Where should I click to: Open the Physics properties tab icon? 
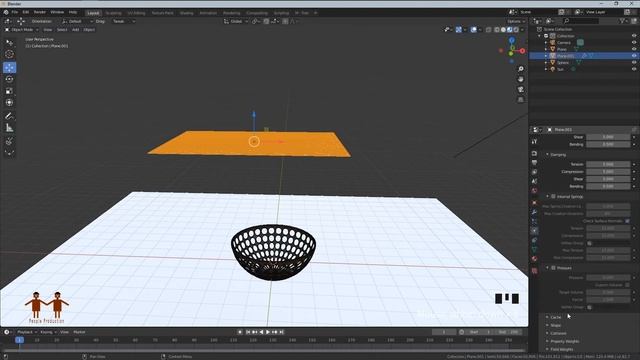534,231
